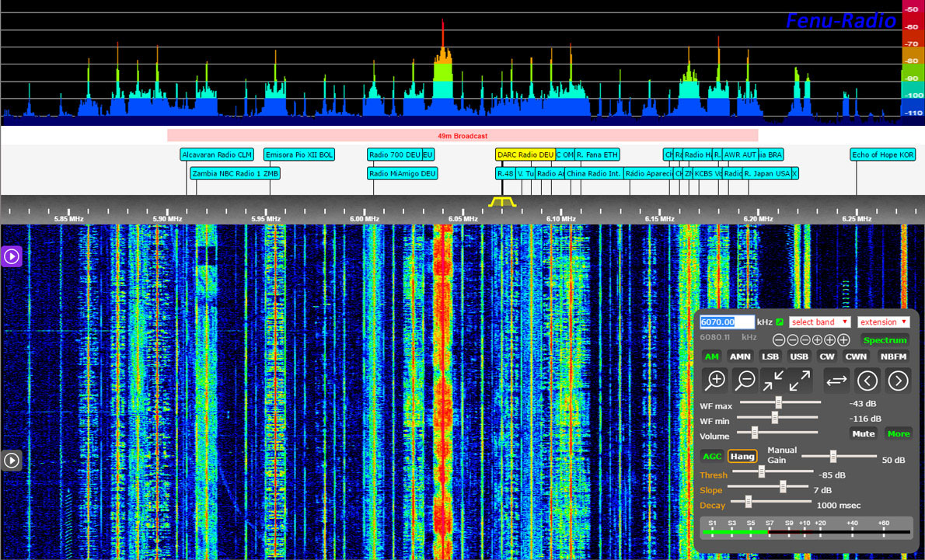Click the double-headed horizontal arrow icon
The width and height of the screenshot is (925, 560).
[x=836, y=381]
